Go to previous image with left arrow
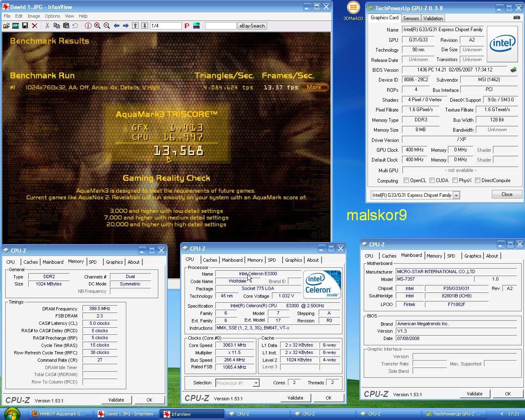This screenshot has height=420, width=525. coord(116,26)
